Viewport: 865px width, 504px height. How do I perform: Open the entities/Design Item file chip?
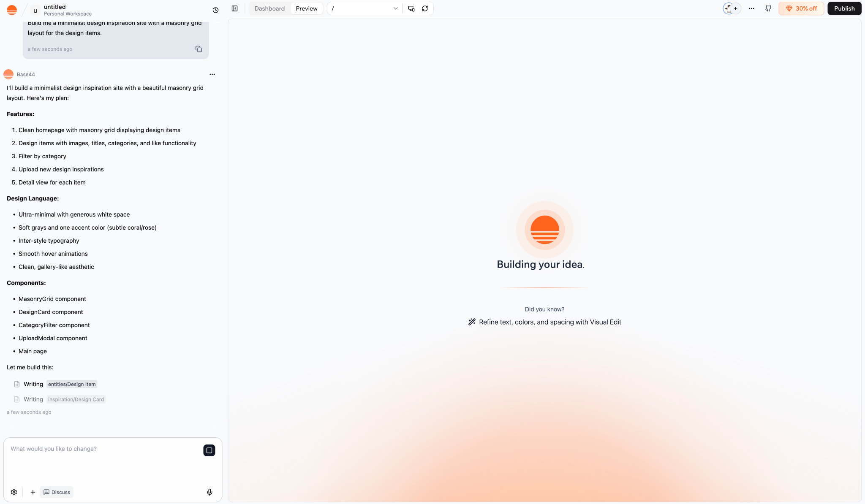coord(72,384)
